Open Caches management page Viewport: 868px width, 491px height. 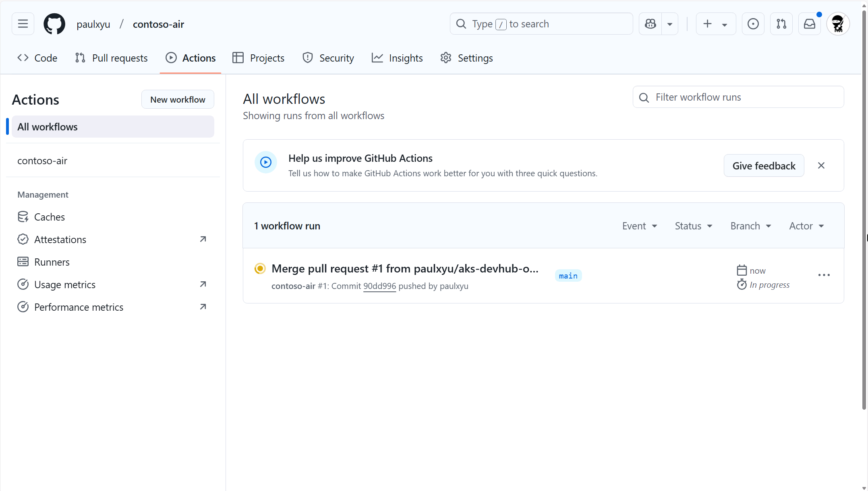(113, 217)
